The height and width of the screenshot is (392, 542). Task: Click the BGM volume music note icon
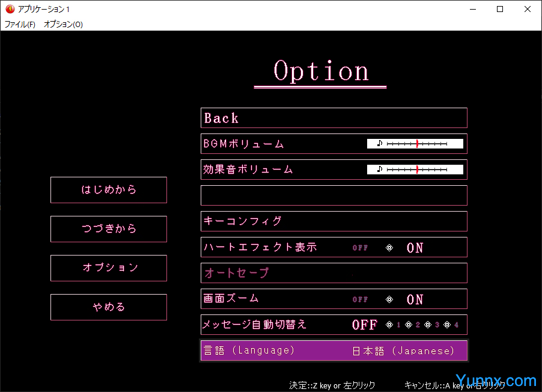pos(379,144)
